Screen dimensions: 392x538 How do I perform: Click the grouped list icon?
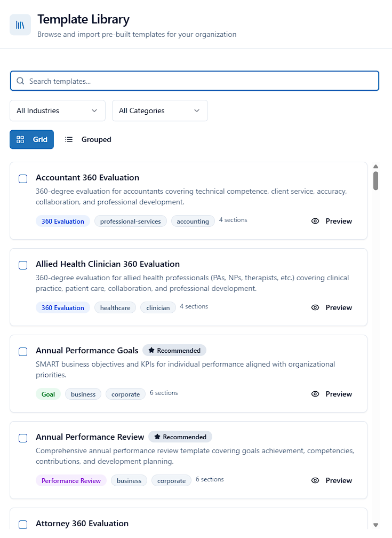[x=69, y=139]
